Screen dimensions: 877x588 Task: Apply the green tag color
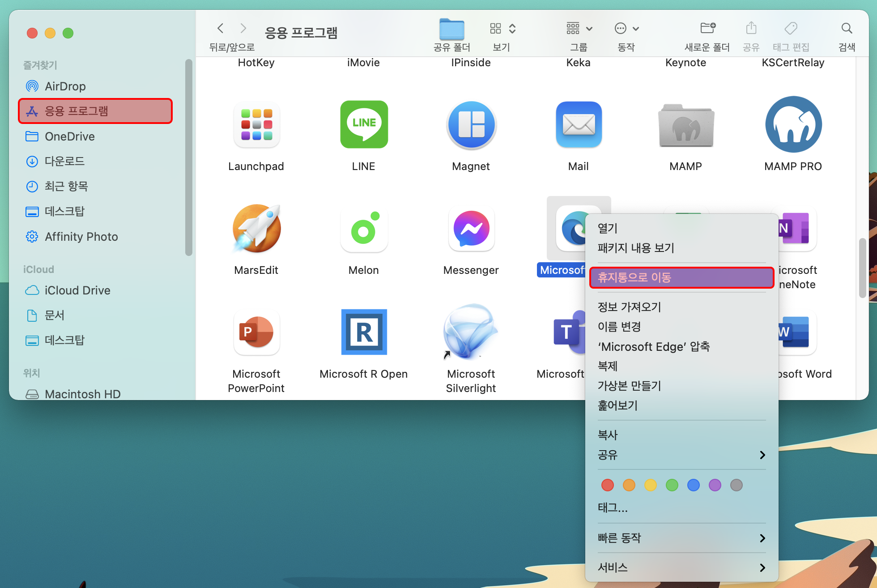(672, 485)
